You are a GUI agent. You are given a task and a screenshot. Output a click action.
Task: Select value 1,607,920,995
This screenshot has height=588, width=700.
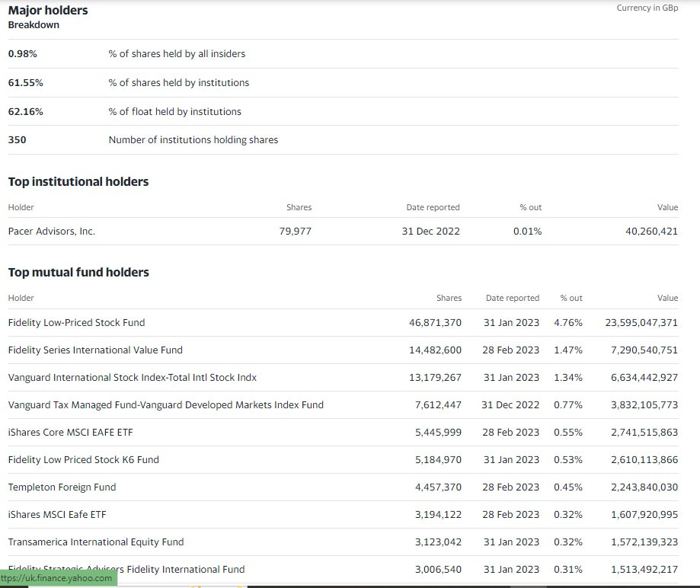(644, 515)
